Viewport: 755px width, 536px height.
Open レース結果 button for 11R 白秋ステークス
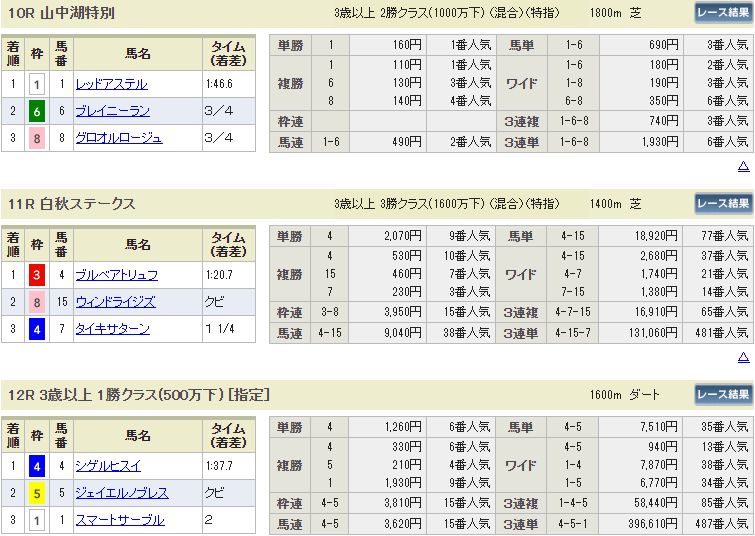[x=724, y=203]
